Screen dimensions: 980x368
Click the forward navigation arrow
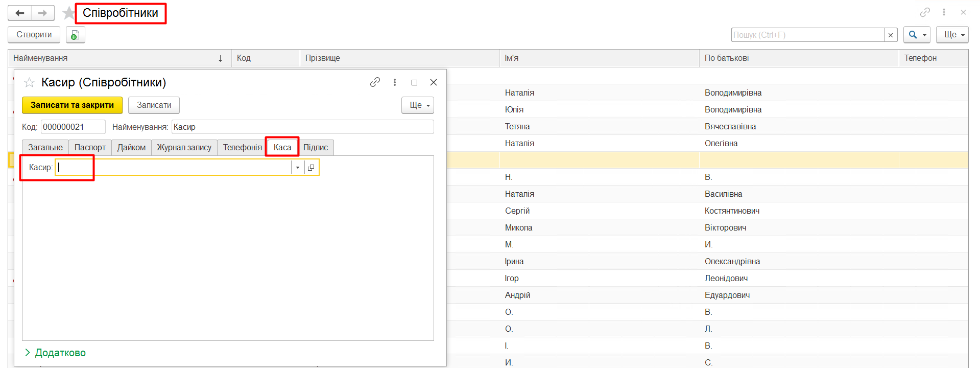pos(43,13)
